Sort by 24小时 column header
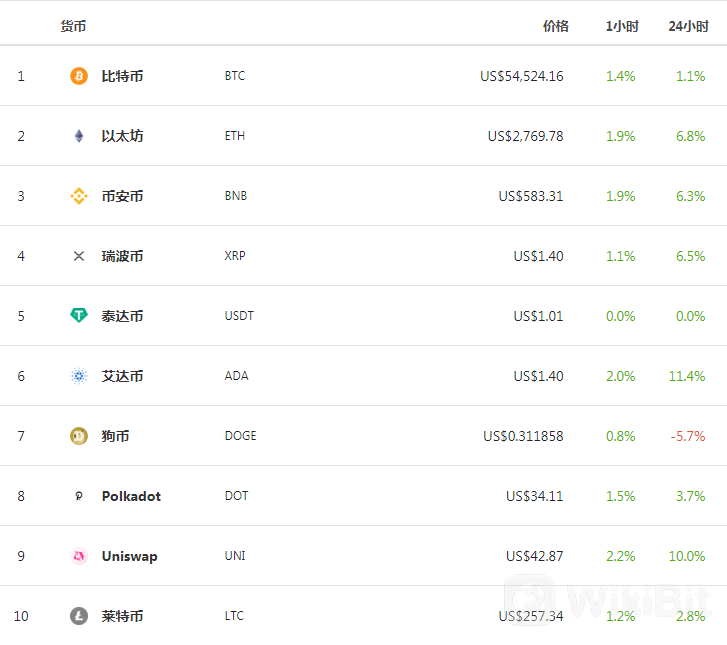Image resolution: width=727 pixels, height=645 pixels. click(688, 26)
